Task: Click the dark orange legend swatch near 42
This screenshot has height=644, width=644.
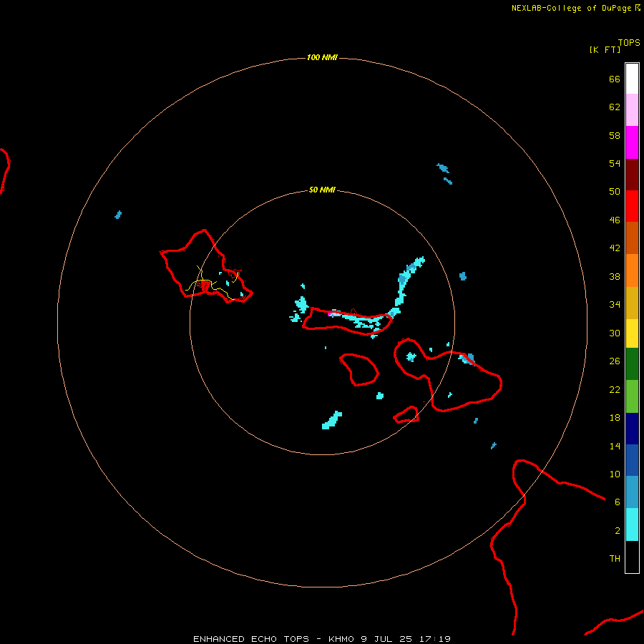Action: (x=632, y=238)
